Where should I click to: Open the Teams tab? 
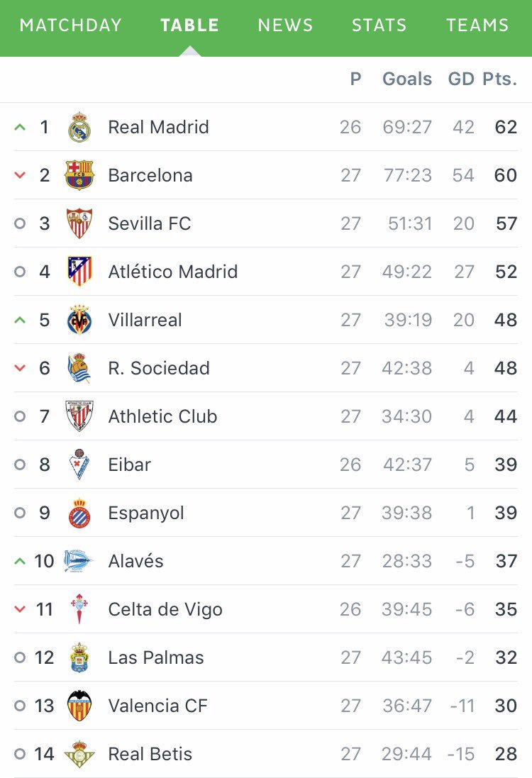pos(477,26)
